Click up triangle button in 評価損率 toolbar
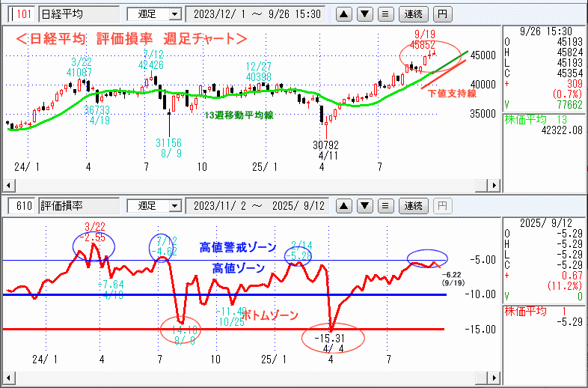Screen dimensions: 588x388 [x=343, y=205]
